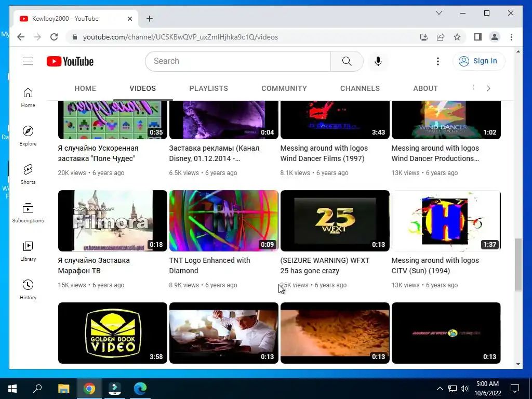Click the magnifier search button
Viewport: 532px width, 399px height.
pyautogui.click(x=347, y=61)
